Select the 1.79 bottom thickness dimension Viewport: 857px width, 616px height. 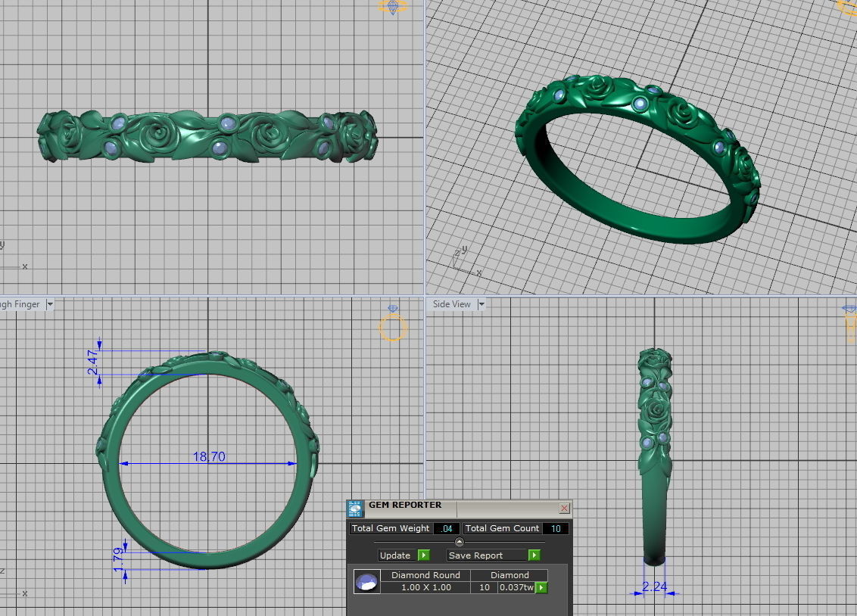tap(118, 560)
